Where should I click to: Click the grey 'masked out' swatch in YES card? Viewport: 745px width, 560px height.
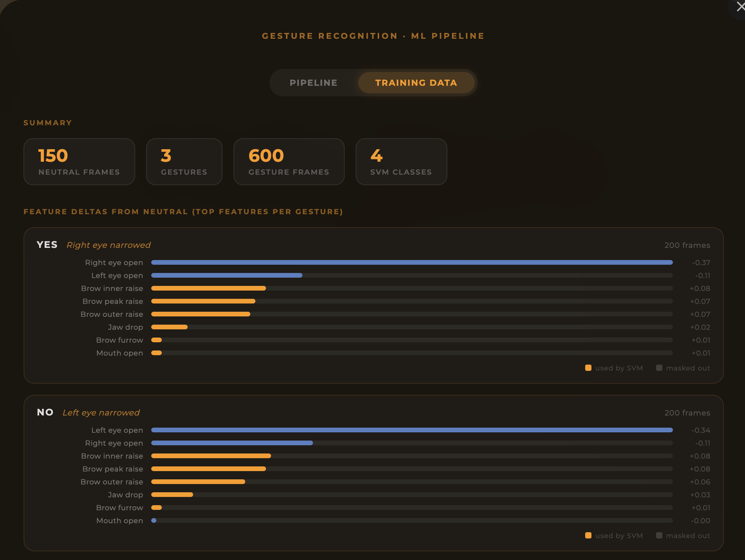tap(659, 368)
